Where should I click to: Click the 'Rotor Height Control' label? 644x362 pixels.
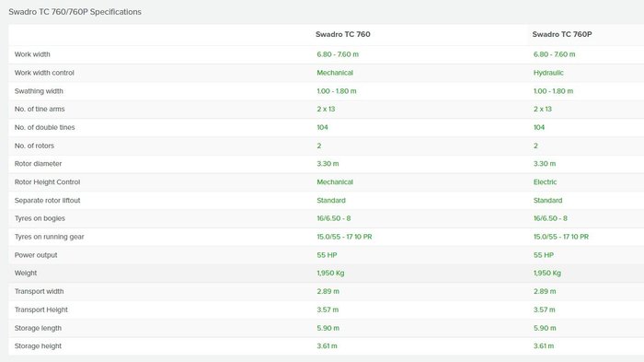point(47,182)
